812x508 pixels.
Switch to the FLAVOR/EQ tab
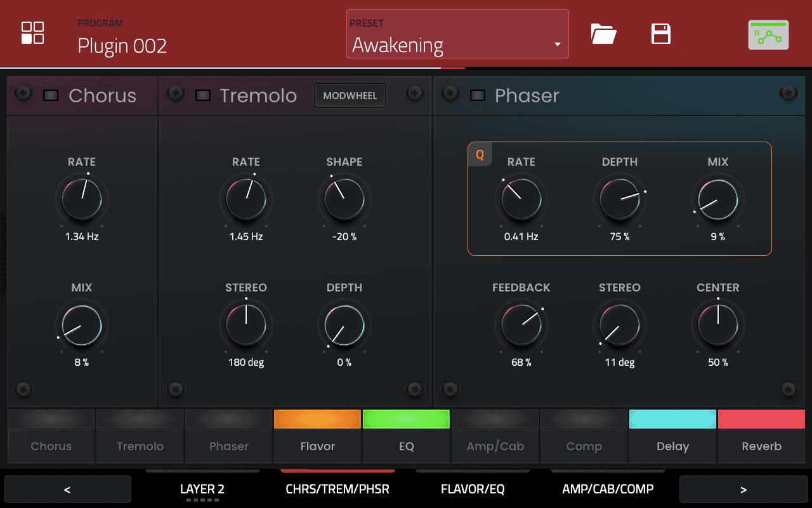473,489
